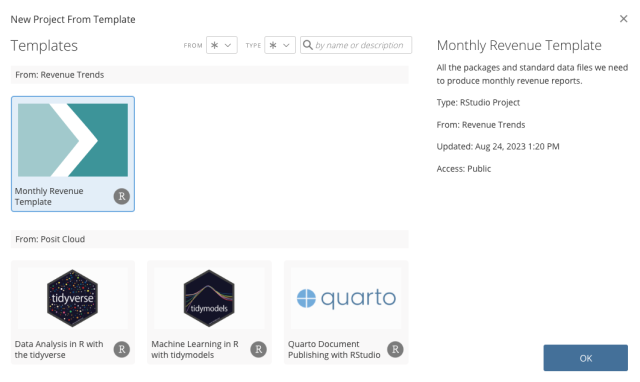Click R badge on Quarto Document card

(395, 349)
